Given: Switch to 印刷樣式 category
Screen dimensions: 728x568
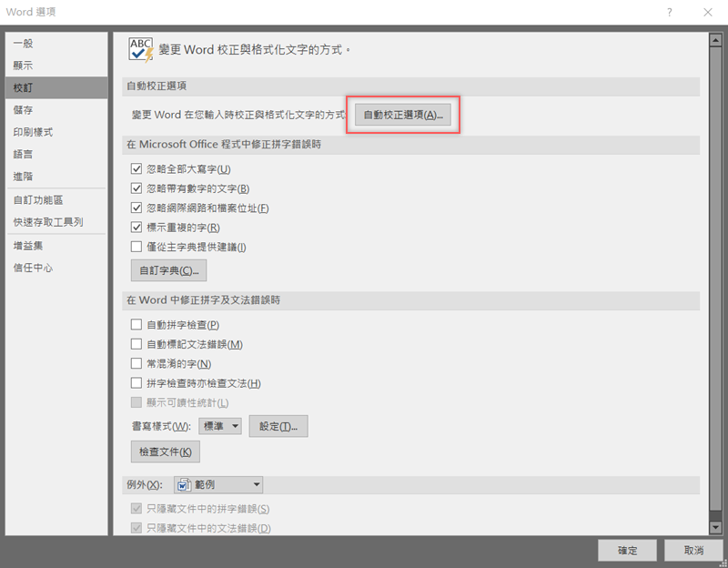Looking at the screenshot, I should [x=56, y=132].
